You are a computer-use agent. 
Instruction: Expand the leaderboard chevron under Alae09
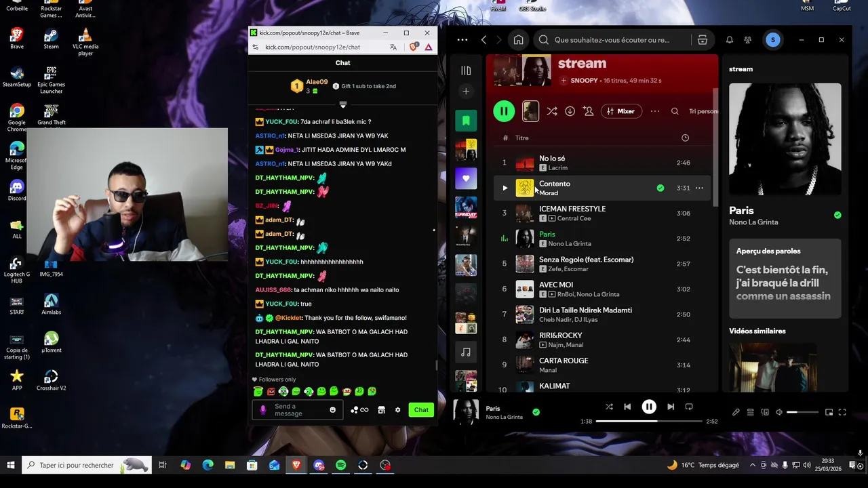(343, 104)
